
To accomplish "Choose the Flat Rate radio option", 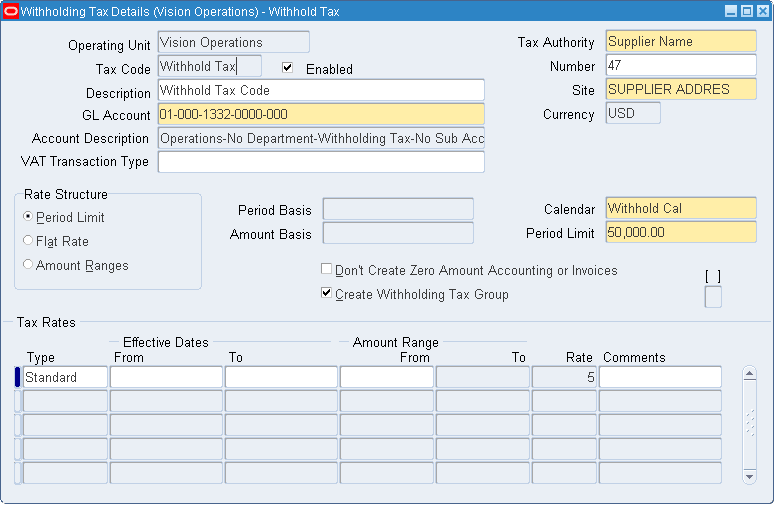I will [28, 241].
